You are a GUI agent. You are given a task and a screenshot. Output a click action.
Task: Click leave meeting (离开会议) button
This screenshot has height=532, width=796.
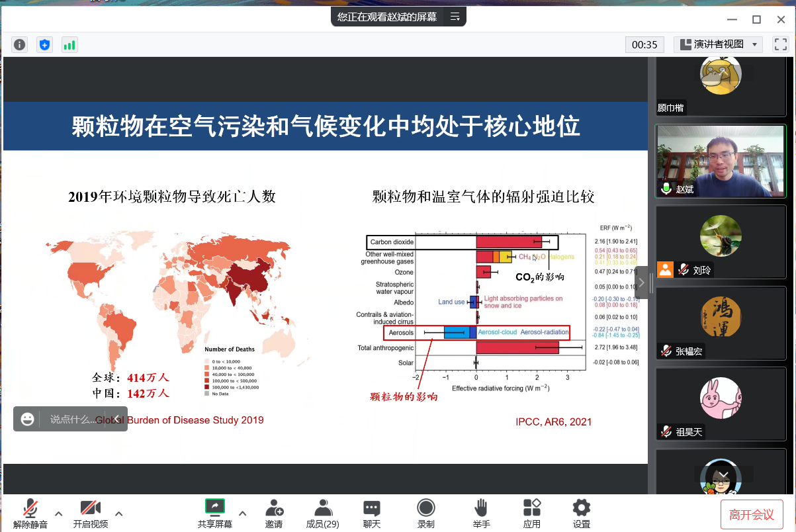(x=751, y=514)
